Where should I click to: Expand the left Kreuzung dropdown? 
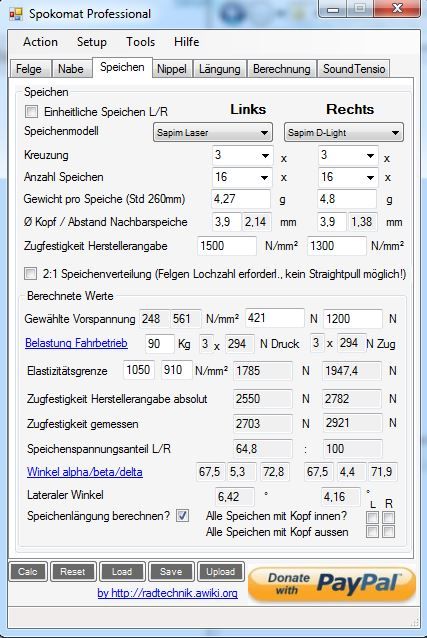tap(242, 155)
